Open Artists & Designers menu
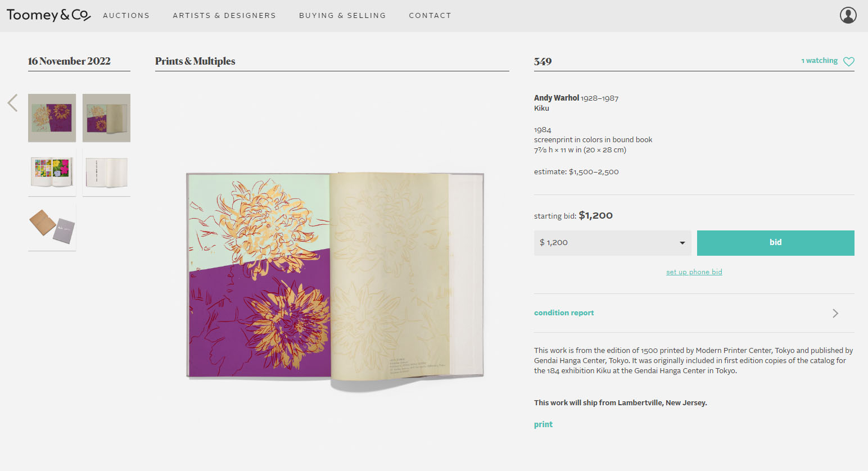The height and width of the screenshot is (471, 868). coord(224,16)
